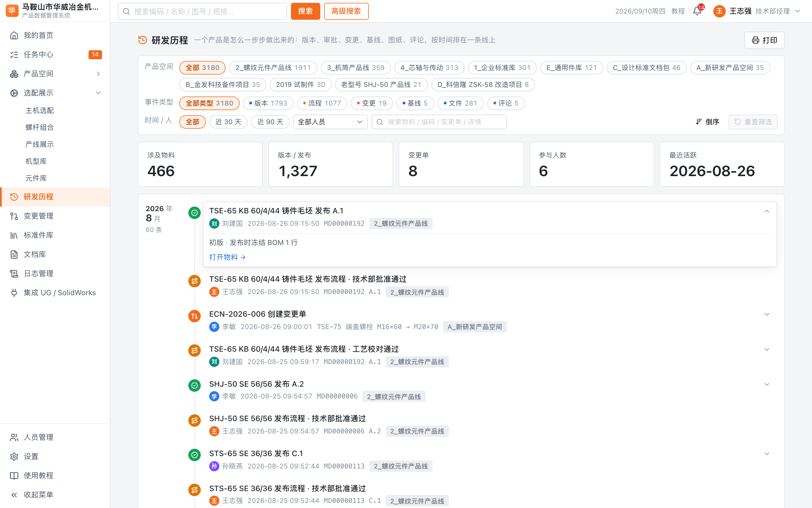
Task: Click the 打印 button
Action: 764,40
